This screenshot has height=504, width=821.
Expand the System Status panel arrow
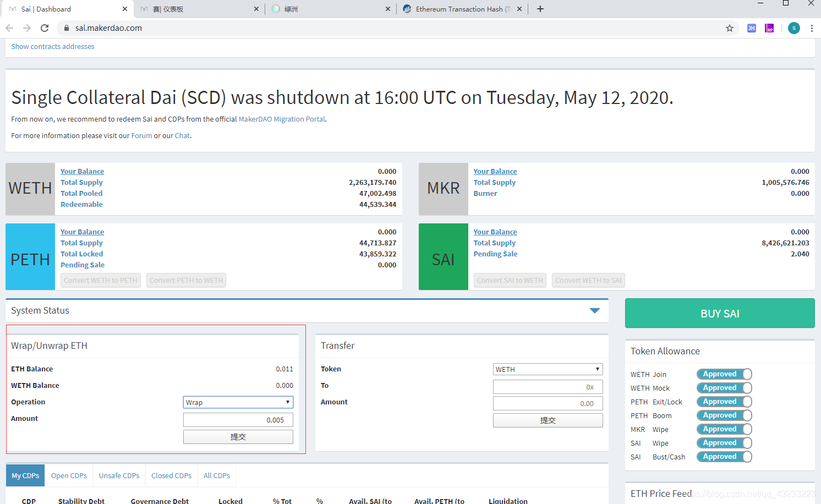tap(595, 311)
